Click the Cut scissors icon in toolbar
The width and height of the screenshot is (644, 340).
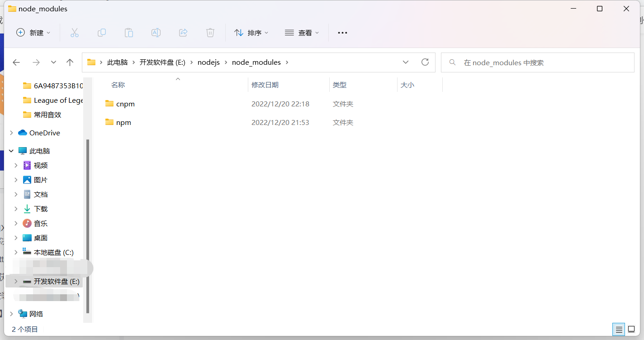[x=75, y=33]
